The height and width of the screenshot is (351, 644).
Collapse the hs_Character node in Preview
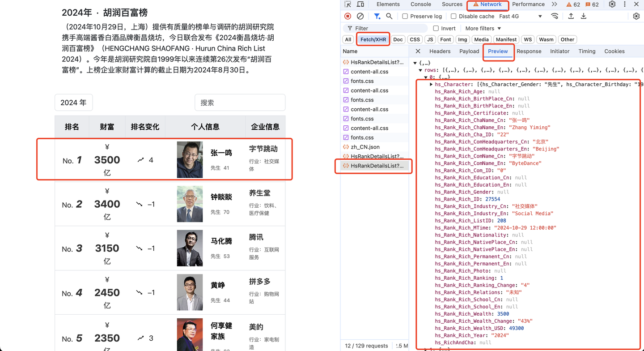click(431, 84)
